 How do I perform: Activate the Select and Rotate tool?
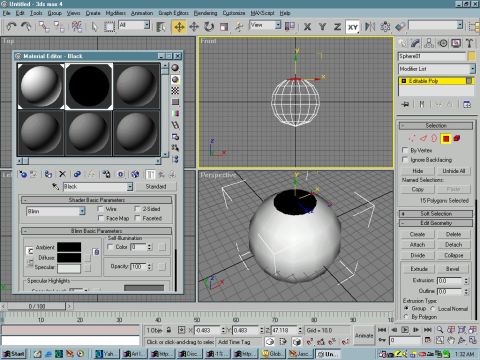(209, 27)
